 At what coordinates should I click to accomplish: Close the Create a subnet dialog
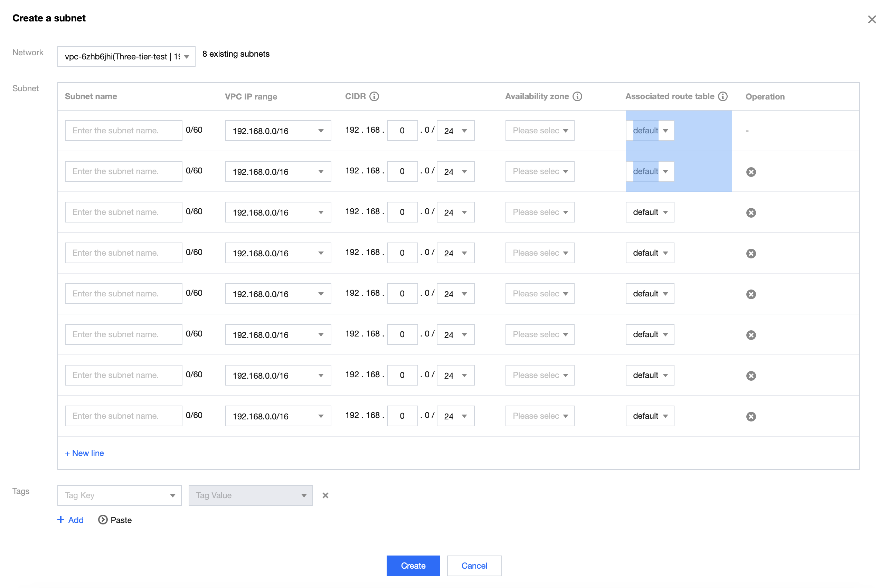[x=871, y=19]
